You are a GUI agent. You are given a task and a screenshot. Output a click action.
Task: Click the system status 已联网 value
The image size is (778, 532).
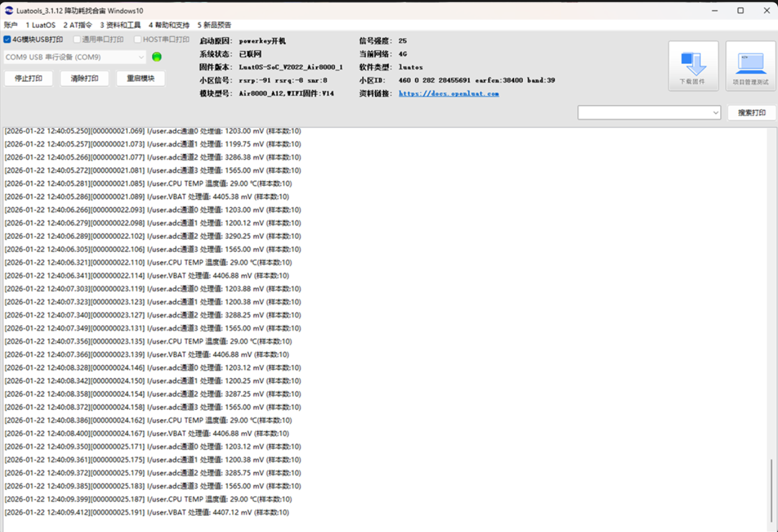click(x=250, y=54)
